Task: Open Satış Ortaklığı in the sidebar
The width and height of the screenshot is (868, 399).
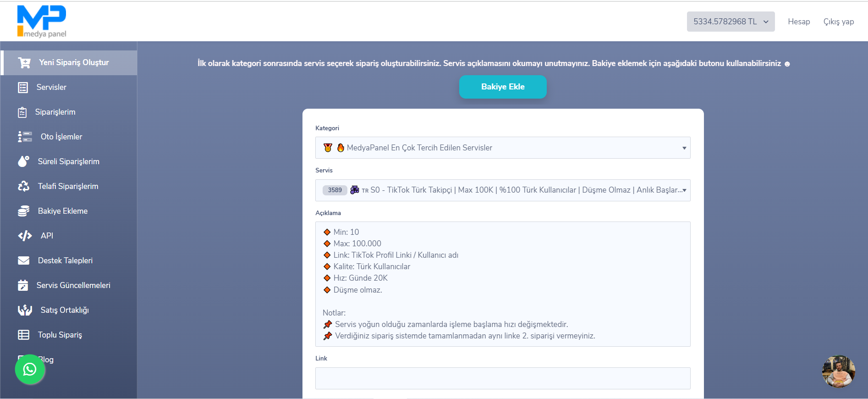Action: (64, 310)
